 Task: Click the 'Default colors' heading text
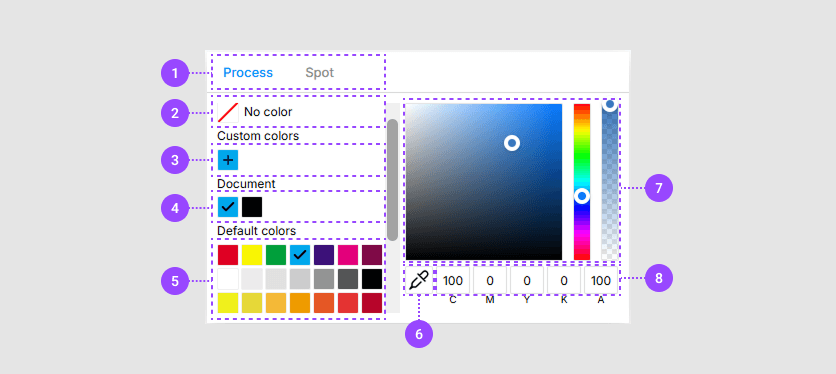pyautogui.click(x=256, y=231)
